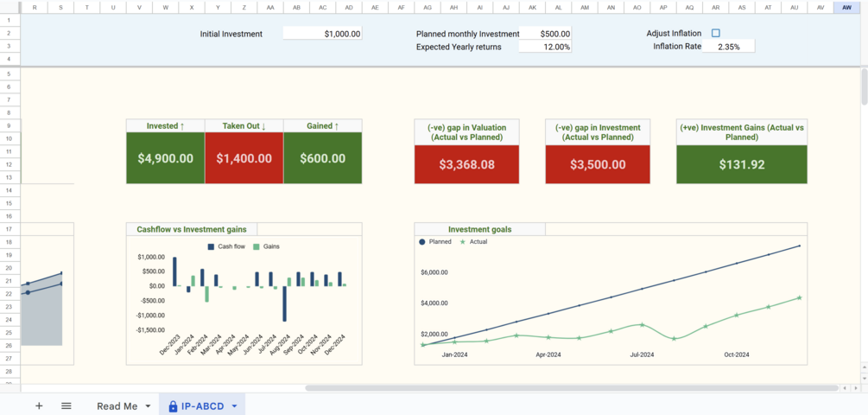Click the Planned monthly Investment label
This screenshot has height=415, width=868.
click(468, 34)
